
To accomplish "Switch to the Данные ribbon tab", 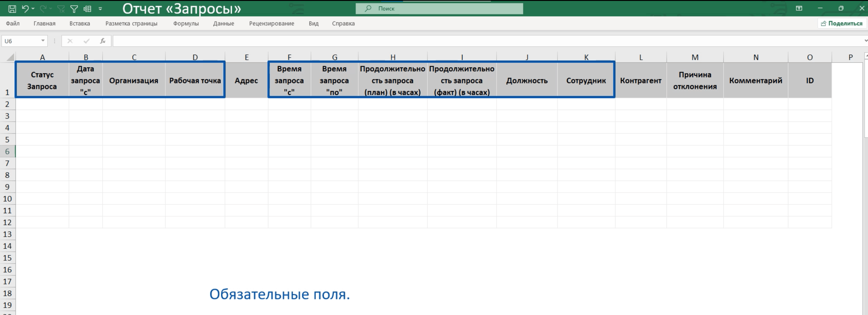I will pos(224,24).
